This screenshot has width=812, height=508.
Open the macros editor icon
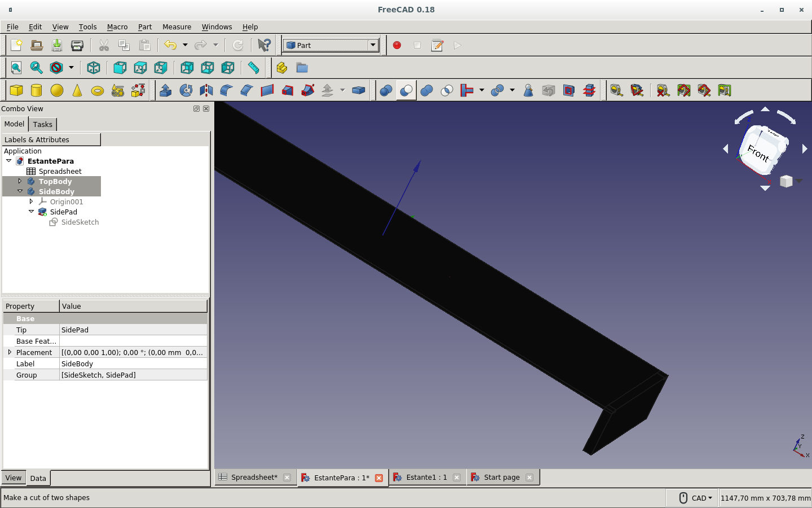437,45
